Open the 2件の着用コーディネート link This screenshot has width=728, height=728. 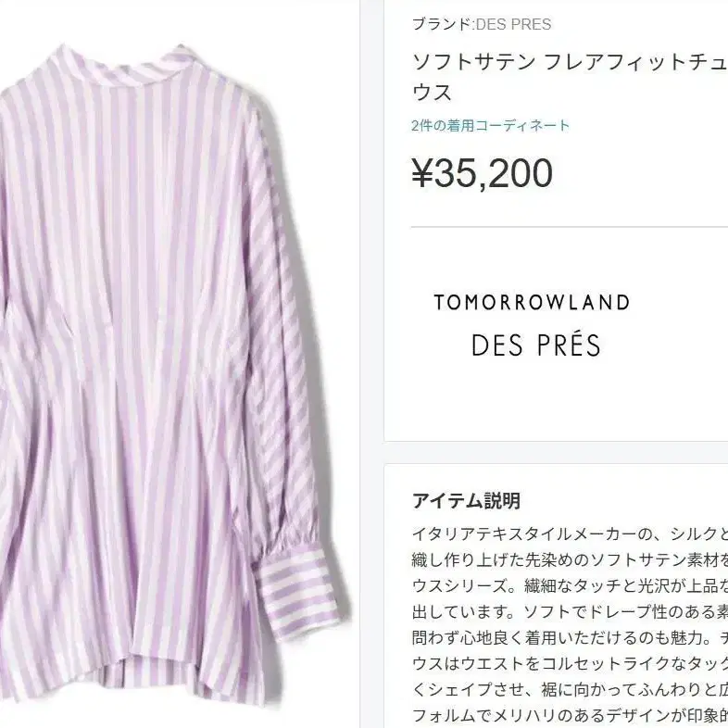(490, 125)
